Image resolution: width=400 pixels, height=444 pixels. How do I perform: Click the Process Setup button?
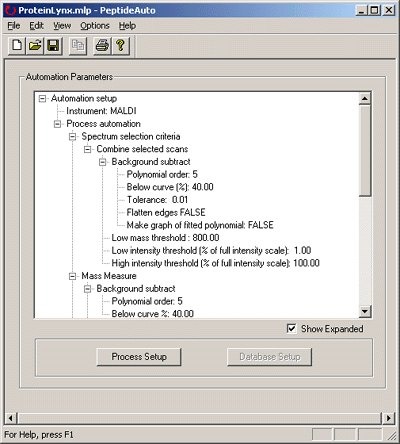tap(139, 357)
